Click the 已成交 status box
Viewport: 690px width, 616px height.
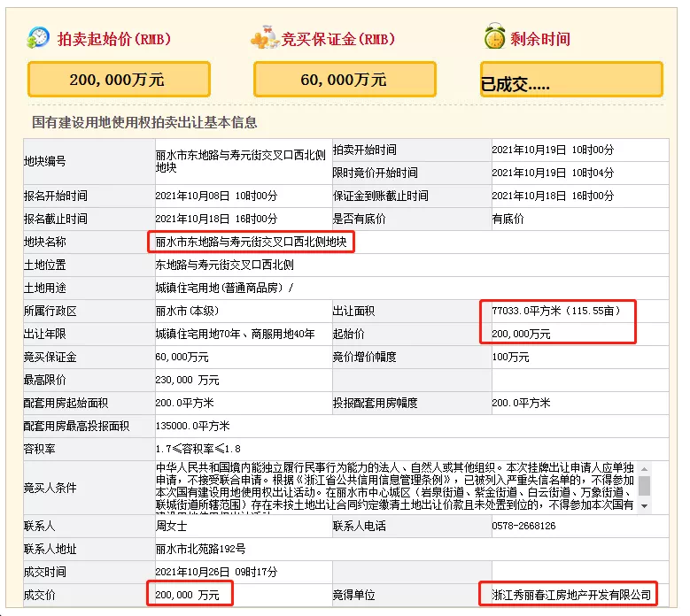pyautogui.click(x=571, y=80)
